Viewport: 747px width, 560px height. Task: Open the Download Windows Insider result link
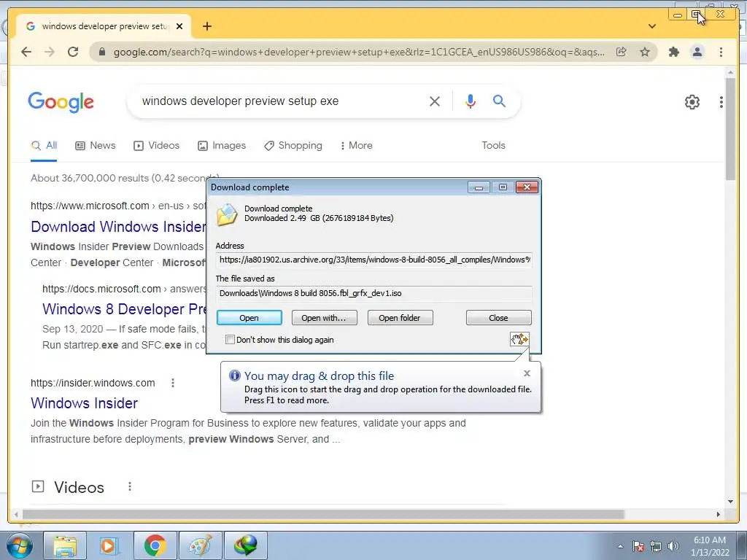(118, 227)
